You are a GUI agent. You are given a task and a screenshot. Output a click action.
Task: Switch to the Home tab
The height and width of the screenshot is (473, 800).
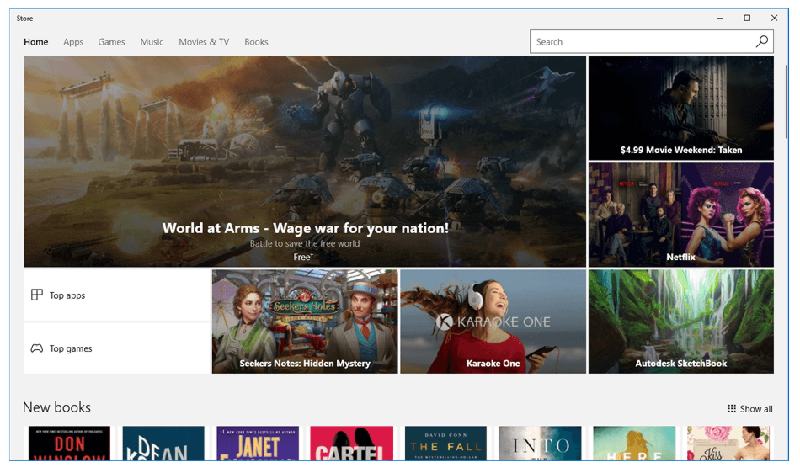click(36, 42)
